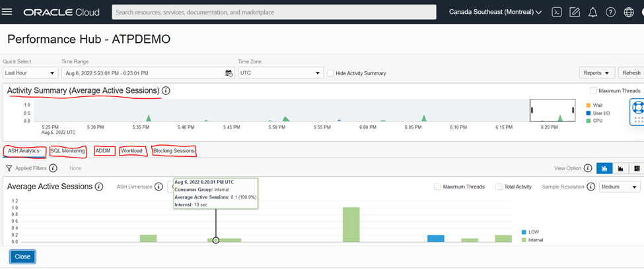Image resolution: width=644 pixels, height=269 pixels.
Task: Open the Sample Resolution Medium dropdown
Action: (620, 187)
